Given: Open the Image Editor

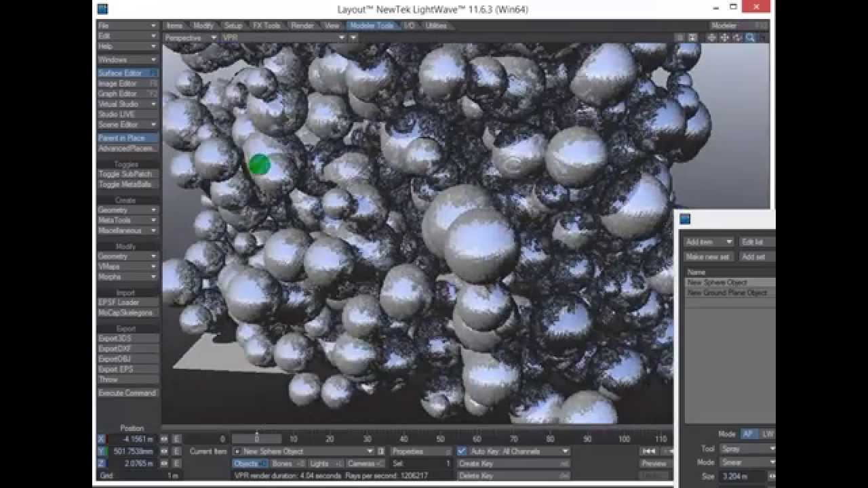Looking at the screenshot, I should pyautogui.click(x=127, y=83).
